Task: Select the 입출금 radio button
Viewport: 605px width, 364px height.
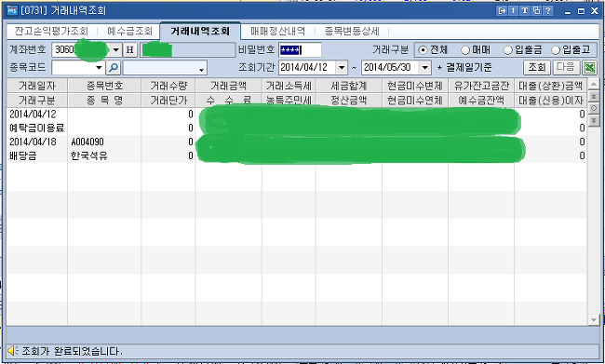Action: tap(508, 50)
